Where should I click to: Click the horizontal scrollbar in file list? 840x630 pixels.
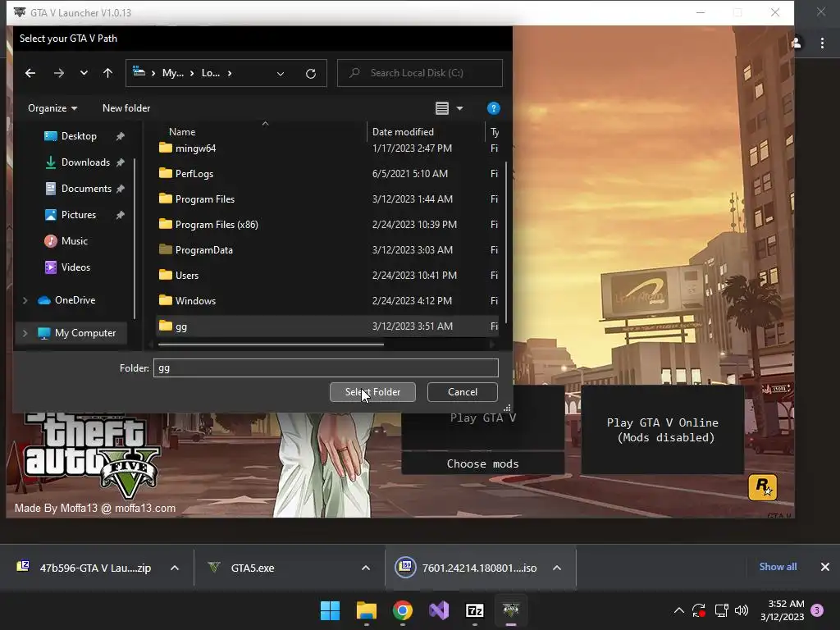(271, 345)
